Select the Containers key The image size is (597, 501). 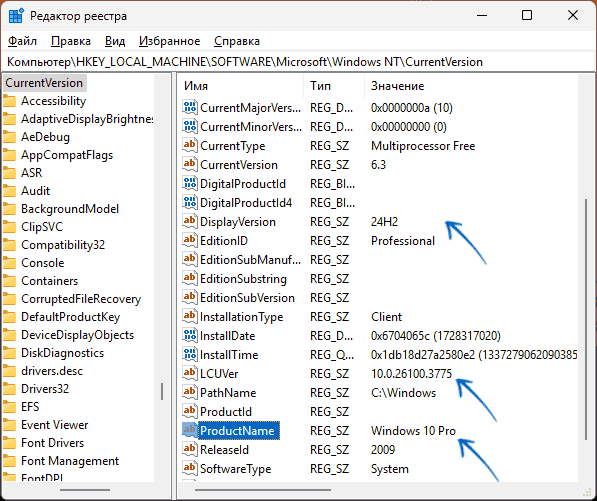[x=49, y=281]
